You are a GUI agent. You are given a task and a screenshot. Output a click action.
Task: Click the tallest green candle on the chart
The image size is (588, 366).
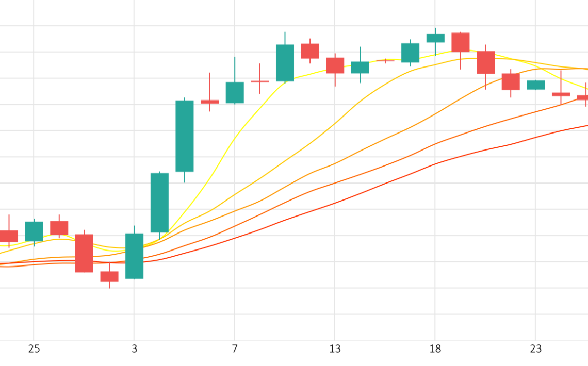(x=185, y=136)
